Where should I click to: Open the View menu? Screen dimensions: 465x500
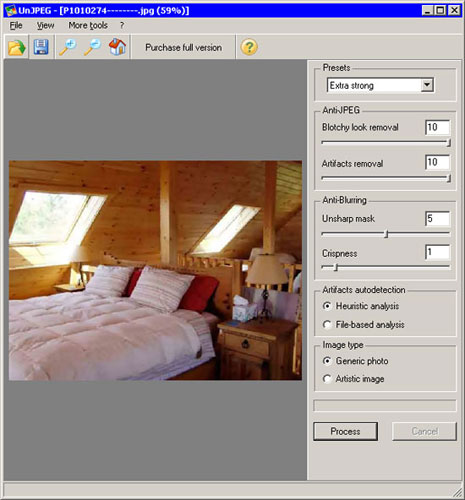45,25
